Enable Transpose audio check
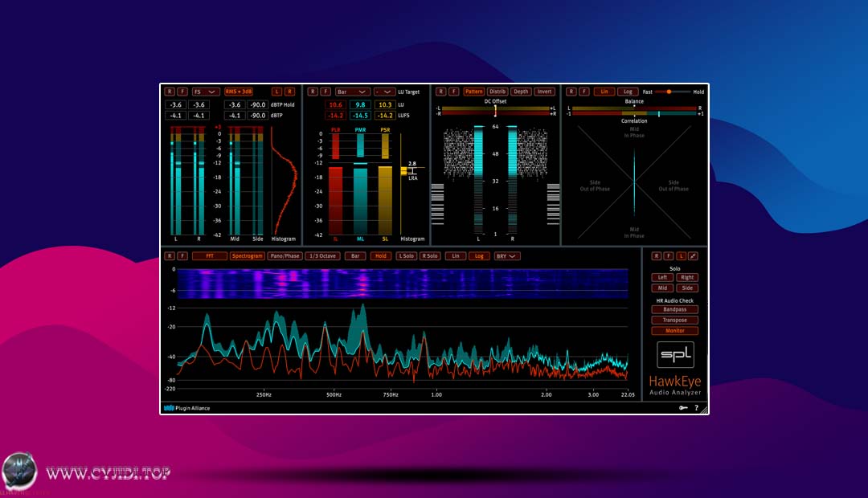 tap(675, 320)
